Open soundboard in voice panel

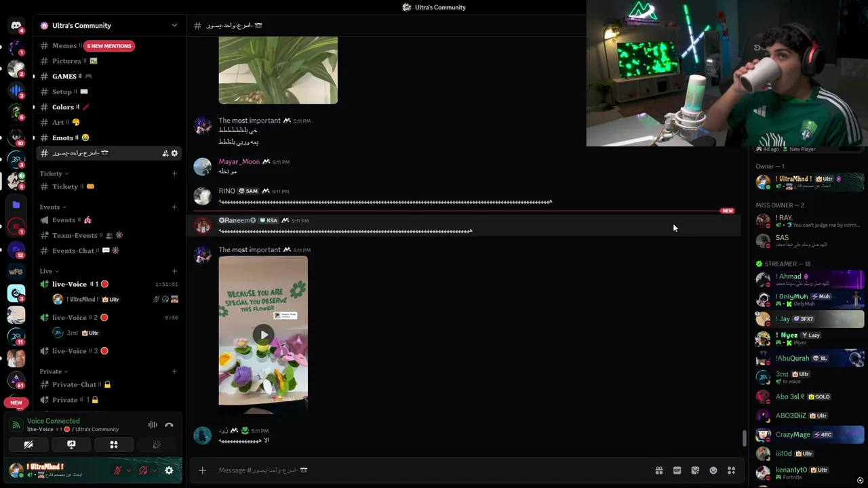click(157, 445)
